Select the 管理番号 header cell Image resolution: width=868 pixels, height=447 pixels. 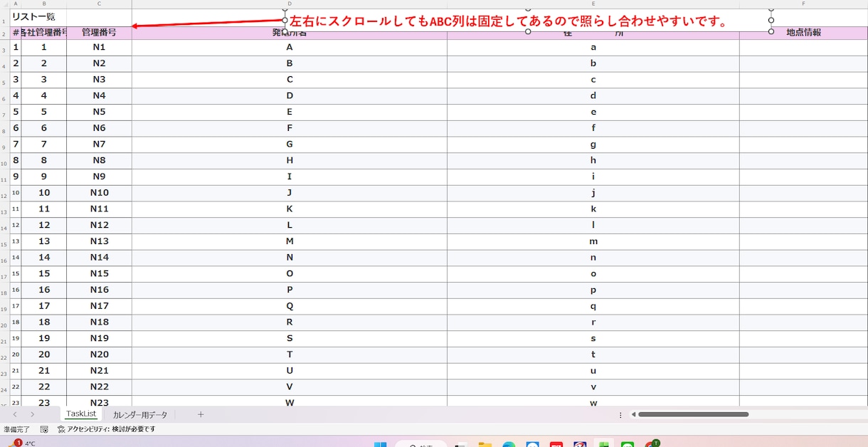[x=99, y=33]
